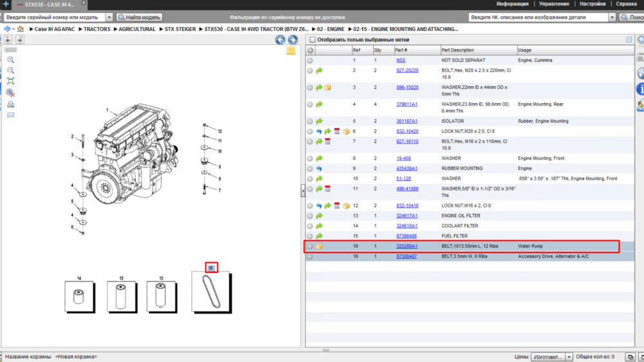This screenshot has width=644, height=362.
Task: Open part number link 827-20220
Action: (407, 71)
